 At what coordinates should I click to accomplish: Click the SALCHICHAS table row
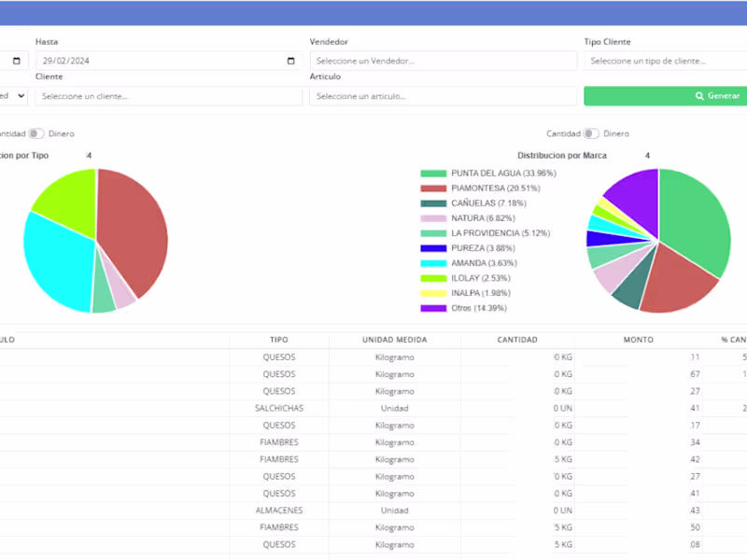click(x=373, y=408)
